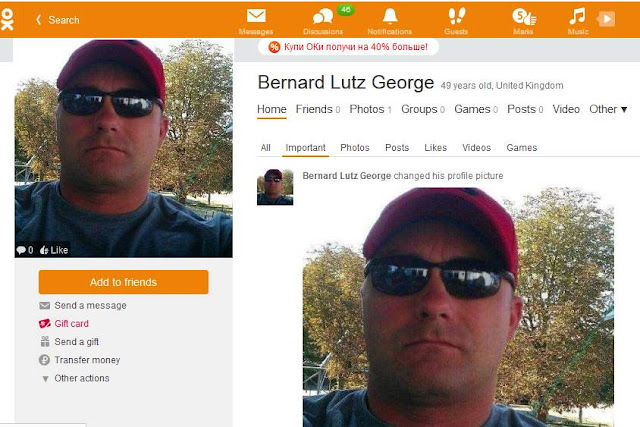640x427 pixels.
Task: Open the Discussions speech bubbles icon
Action: [x=322, y=17]
